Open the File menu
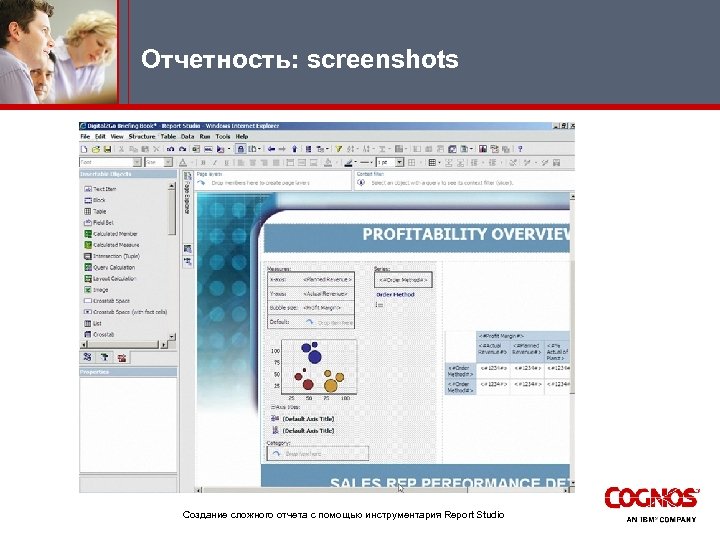 [85, 137]
